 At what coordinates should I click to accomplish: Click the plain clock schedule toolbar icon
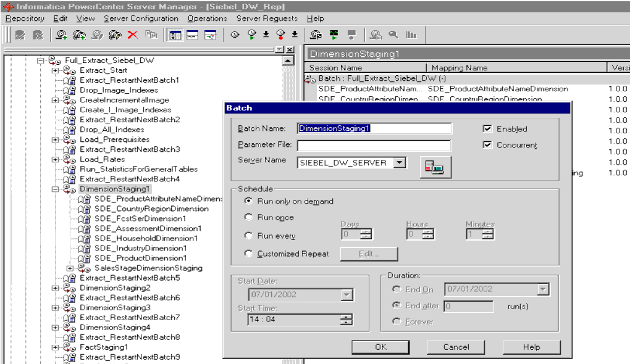click(235, 35)
